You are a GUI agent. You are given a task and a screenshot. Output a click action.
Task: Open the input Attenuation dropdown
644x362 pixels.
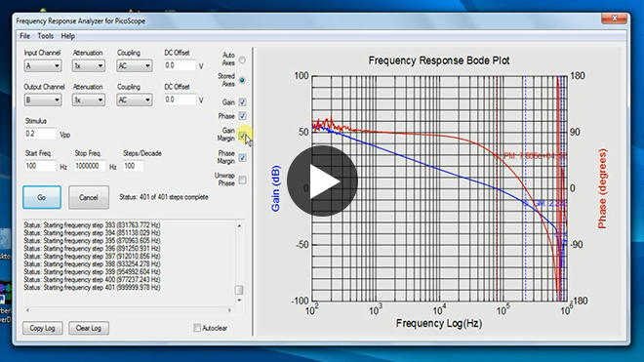click(88, 65)
